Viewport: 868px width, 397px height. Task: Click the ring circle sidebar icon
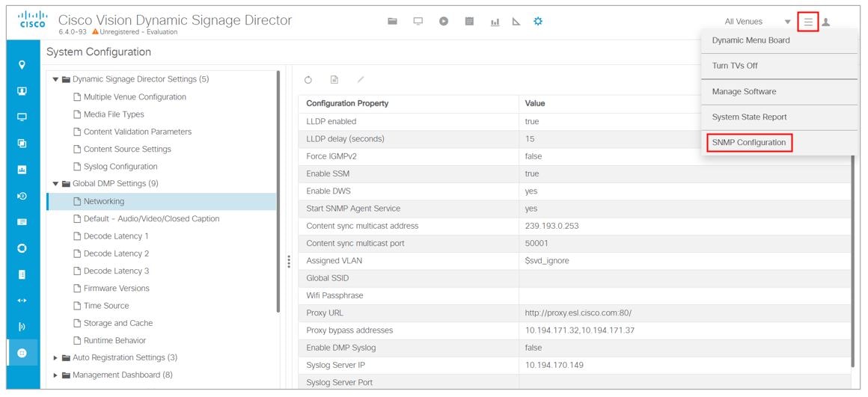click(x=22, y=248)
